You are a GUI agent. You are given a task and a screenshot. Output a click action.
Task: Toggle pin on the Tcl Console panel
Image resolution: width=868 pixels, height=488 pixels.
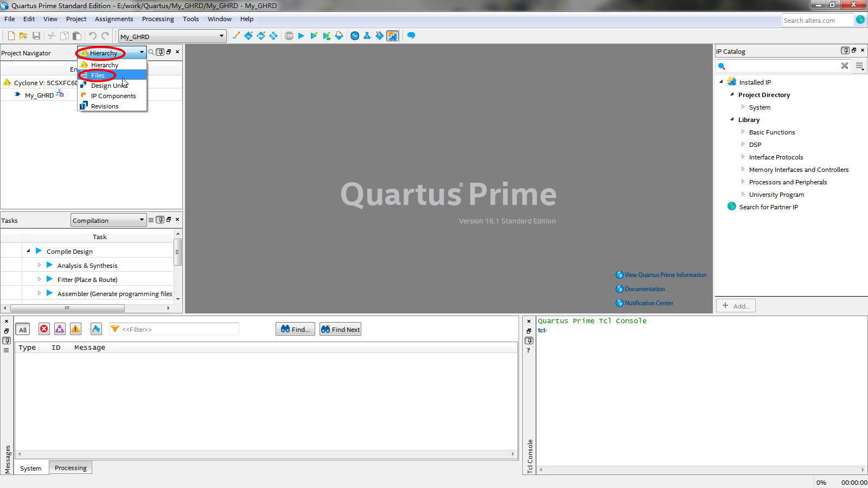coord(529,341)
